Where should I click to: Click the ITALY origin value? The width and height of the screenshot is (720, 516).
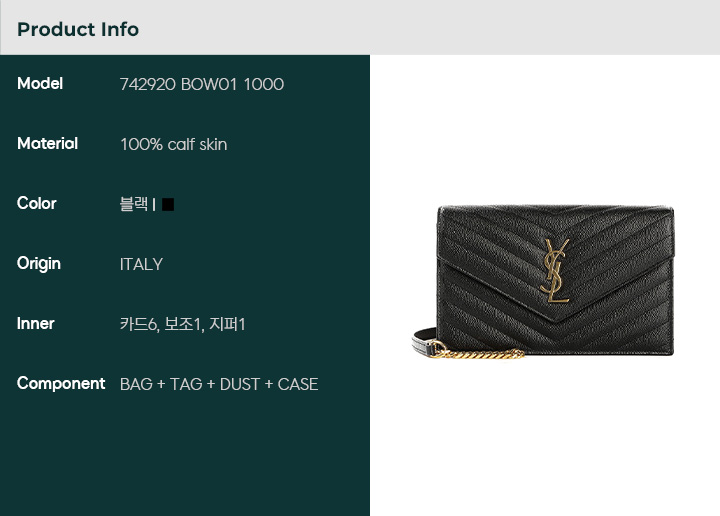coord(141,264)
